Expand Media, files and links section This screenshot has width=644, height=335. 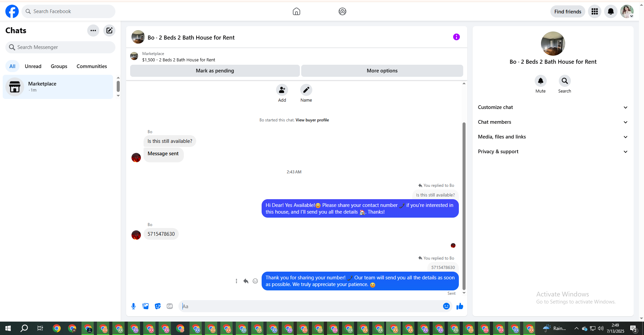pyautogui.click(x=553, y=137)
